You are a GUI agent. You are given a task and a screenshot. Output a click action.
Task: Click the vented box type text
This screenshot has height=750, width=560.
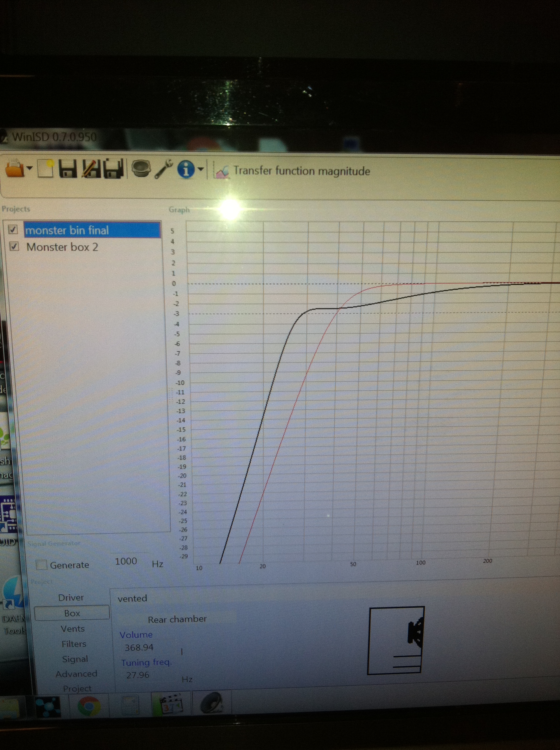(132, 598)
